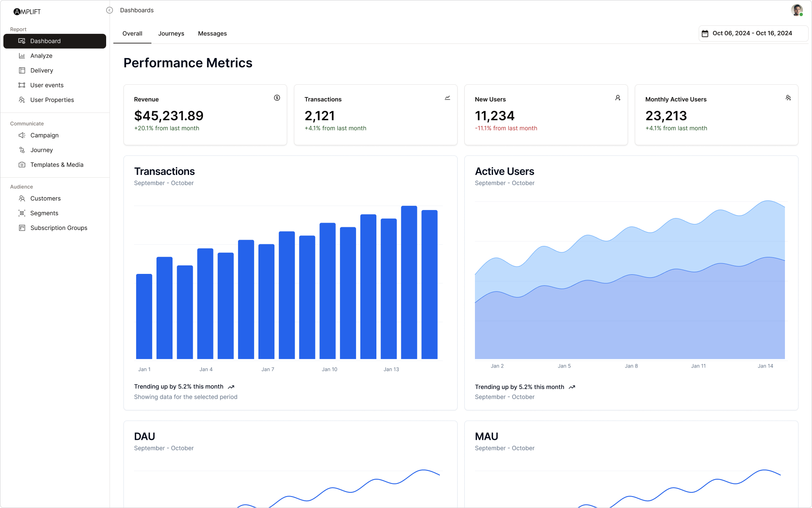Click the user icon on the New Users card
The width and height of the screenshot is (812, 508).
click(x=617, y=98)
